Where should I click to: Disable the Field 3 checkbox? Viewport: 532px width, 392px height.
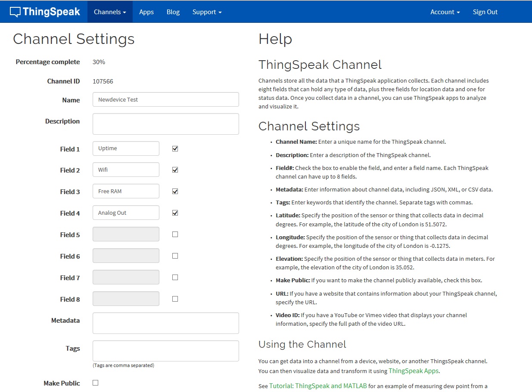pyautogui.click(x=175, y=191)
